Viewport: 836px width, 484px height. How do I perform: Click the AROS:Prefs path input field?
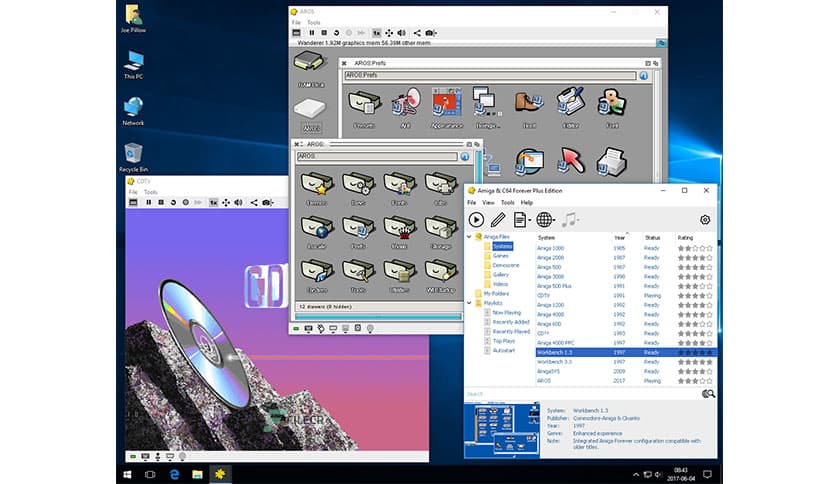coord(489,76)
